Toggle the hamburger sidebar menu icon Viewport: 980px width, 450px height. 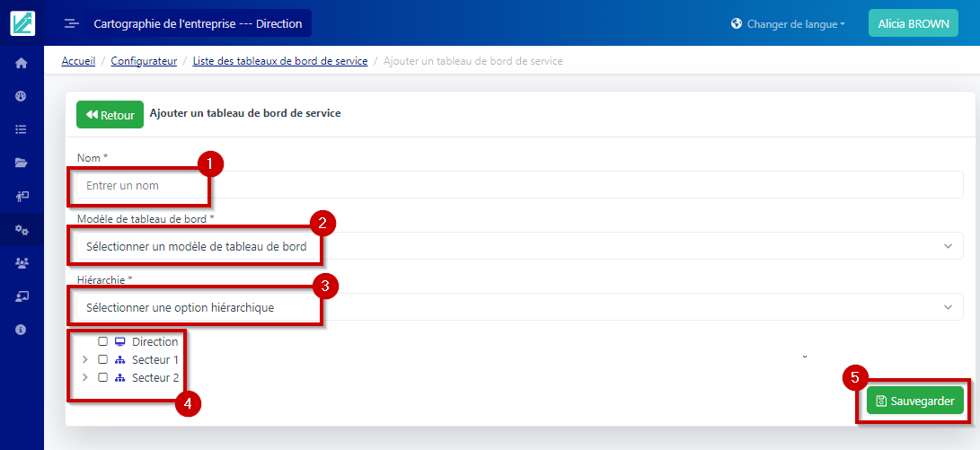[72, 23]
